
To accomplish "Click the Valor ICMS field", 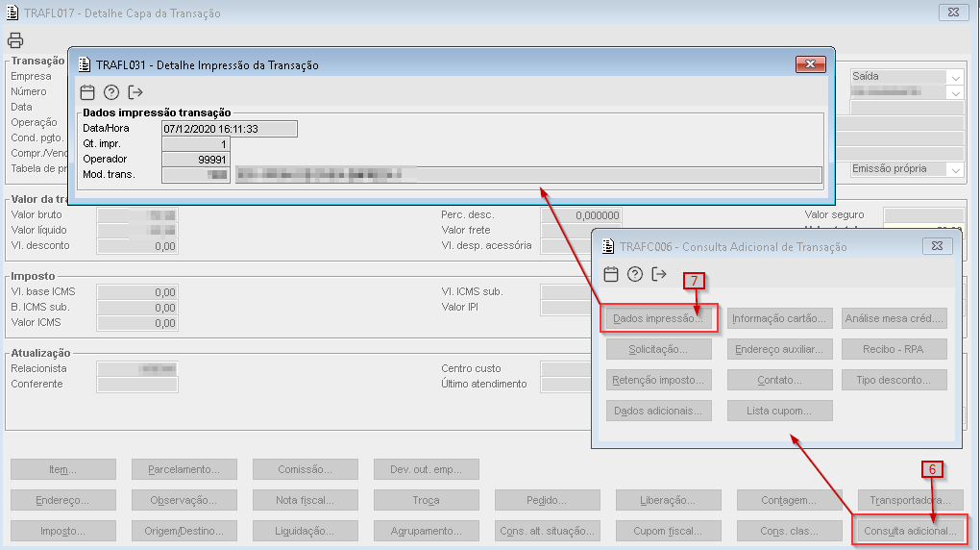I will point(137,323).
